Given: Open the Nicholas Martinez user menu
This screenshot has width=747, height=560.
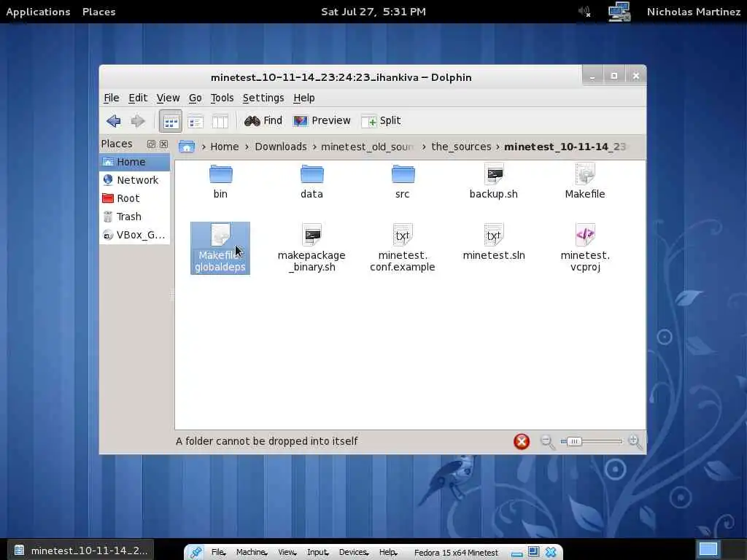Looking at the screenshot, I should (694, 12).
